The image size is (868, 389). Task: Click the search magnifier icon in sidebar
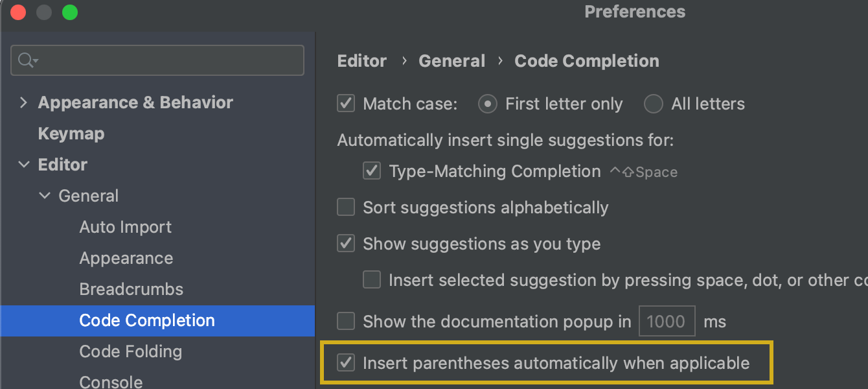coord(27,60)
